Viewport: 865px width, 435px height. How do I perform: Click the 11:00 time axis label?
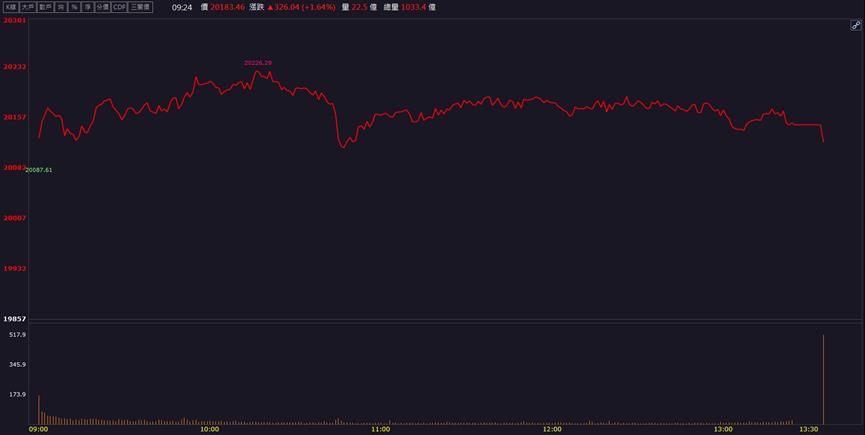(x=381, y=429)
